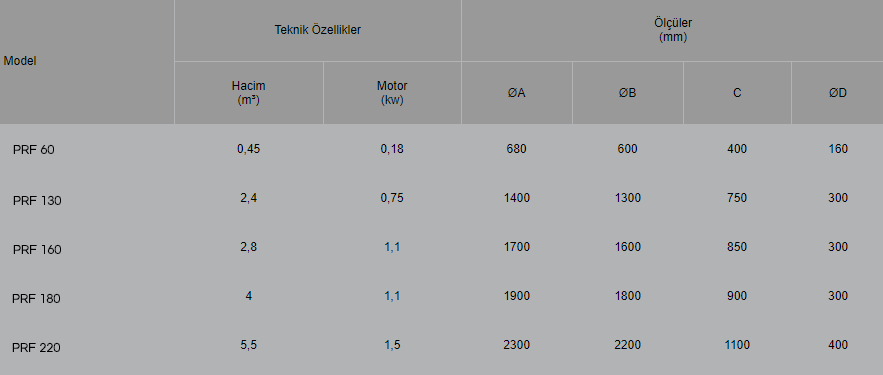
Task: Select the 1100 C value for PRF 220
Action: pos(737,345)
